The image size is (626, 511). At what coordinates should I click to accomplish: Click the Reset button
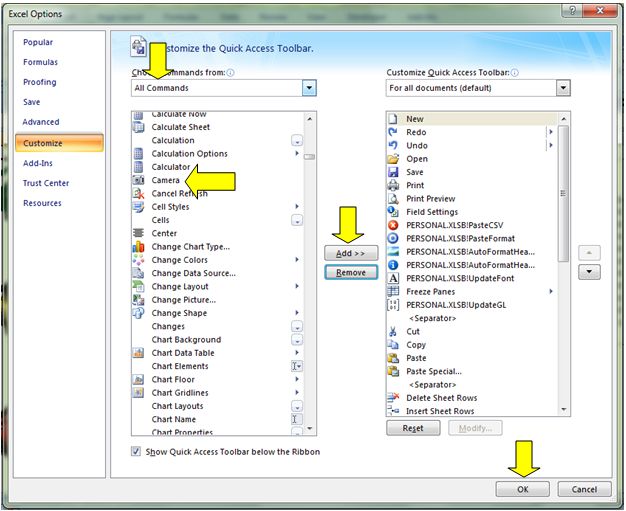(413, 428)
